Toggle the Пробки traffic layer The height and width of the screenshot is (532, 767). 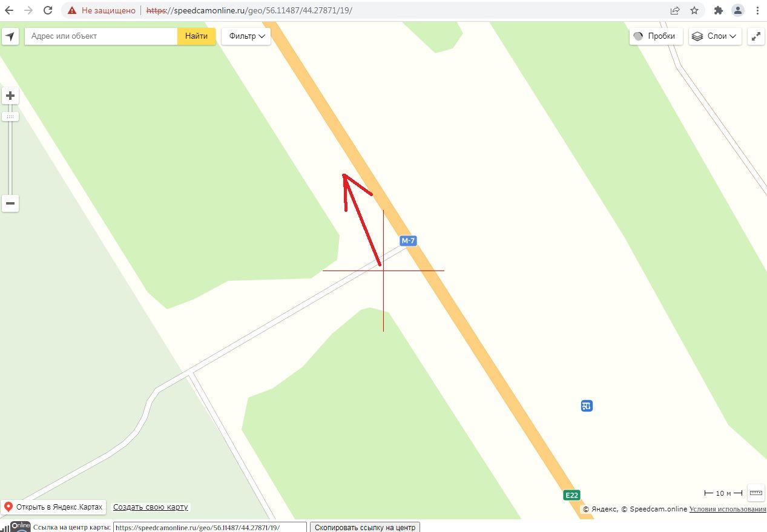tap(656, 36)
